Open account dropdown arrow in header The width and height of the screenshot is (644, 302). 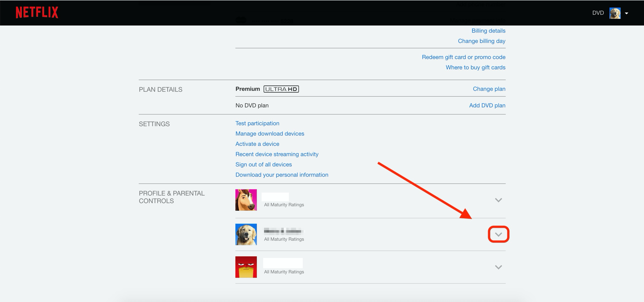pos(627,13)
